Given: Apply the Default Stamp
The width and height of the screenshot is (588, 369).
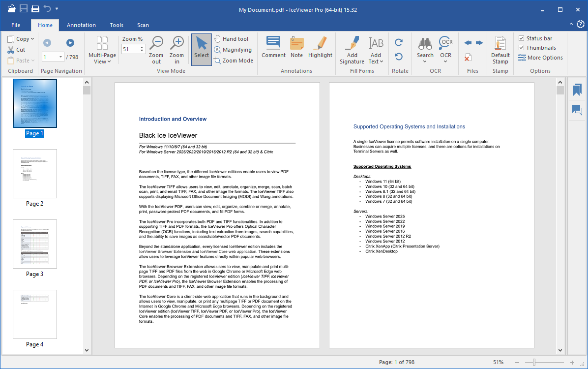Looking at the screenshot, I should coord(500,50).
